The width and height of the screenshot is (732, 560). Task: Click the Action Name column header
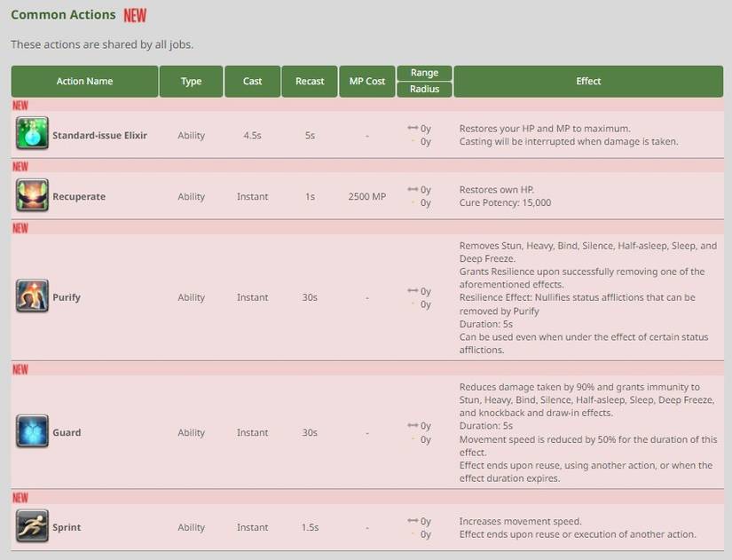pos(84,81)
